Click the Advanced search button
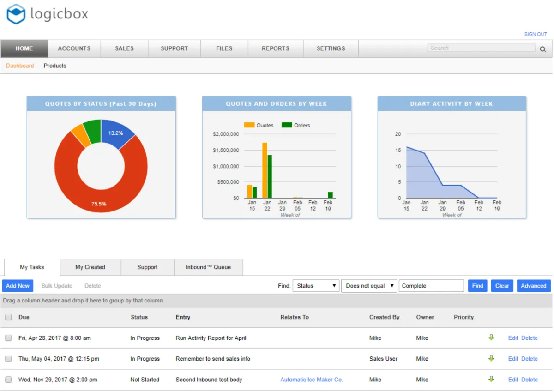 tap(533, 286)
